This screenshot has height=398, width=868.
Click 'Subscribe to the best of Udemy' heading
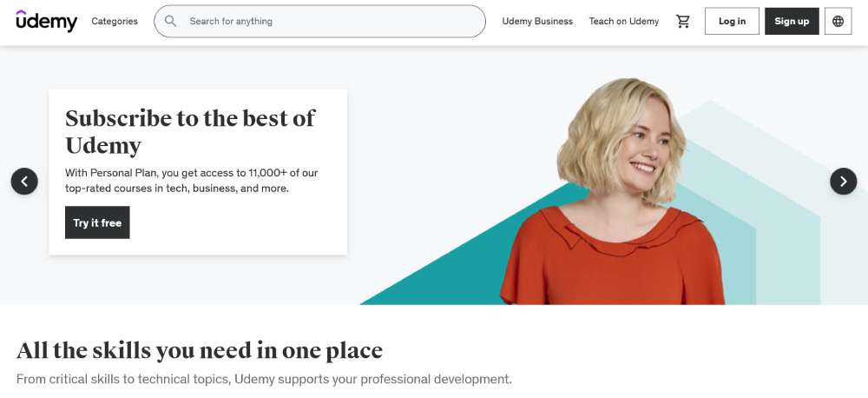190,132
